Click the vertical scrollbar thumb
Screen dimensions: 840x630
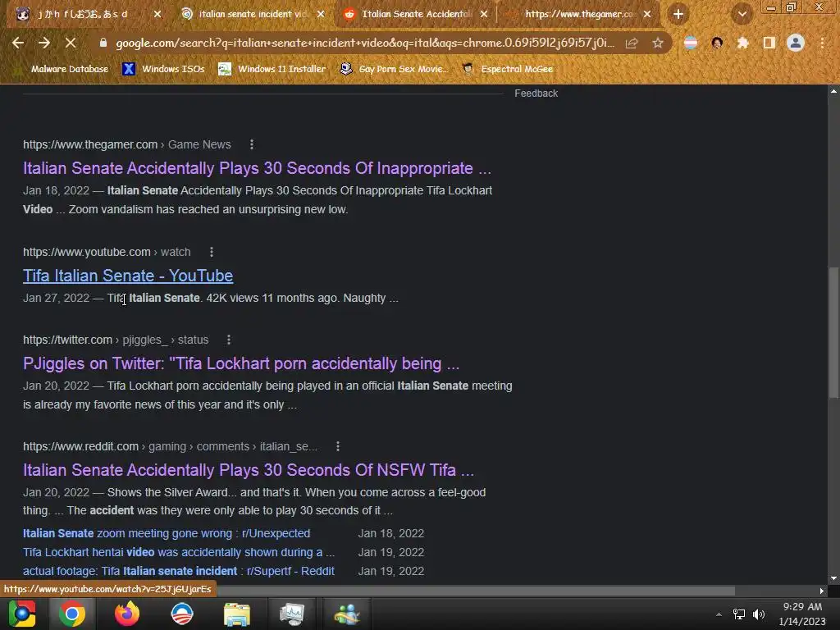(x=833, y=332)
